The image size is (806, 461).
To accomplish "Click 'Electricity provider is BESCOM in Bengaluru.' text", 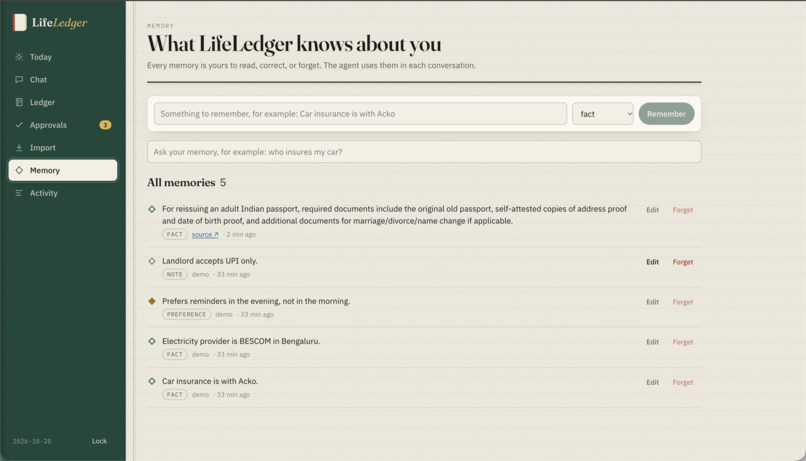I will tap(241, 341).
